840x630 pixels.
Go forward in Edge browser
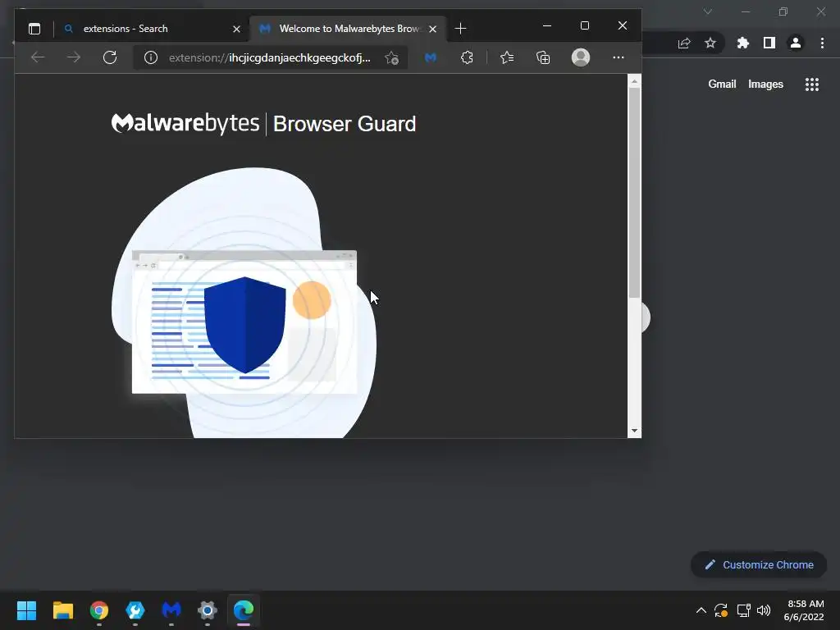[74, 57]
